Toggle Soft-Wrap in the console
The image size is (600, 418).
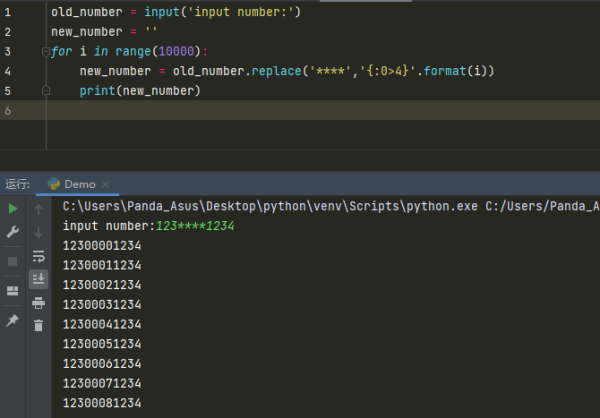click(x=38, y=256)
